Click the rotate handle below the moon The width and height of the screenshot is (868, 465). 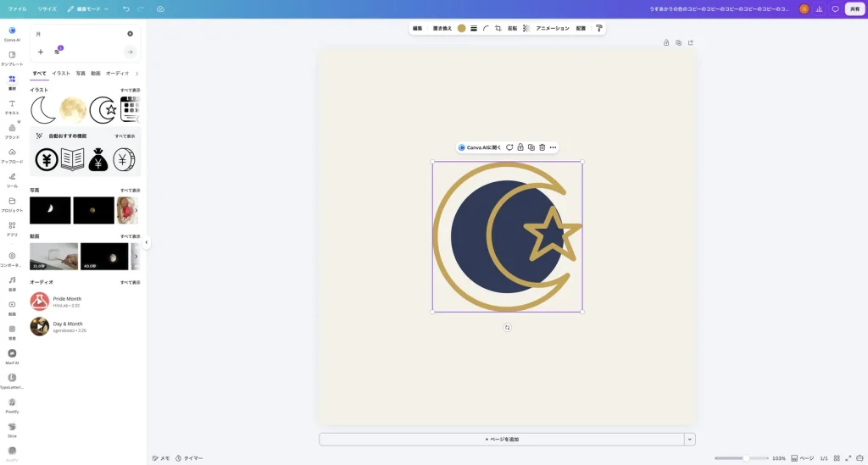(x=507, y=327)
